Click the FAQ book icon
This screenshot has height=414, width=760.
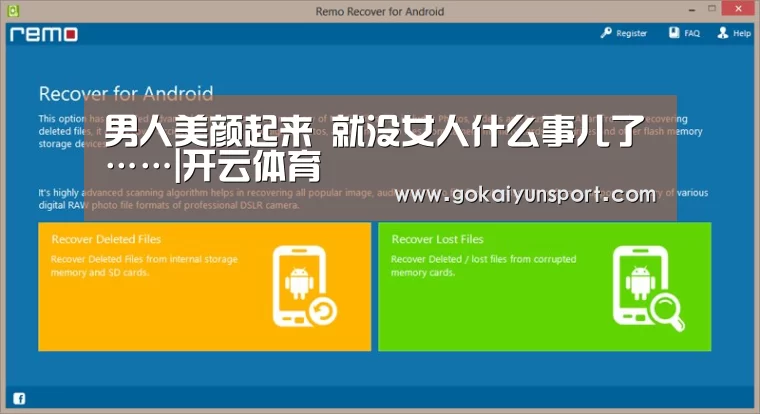[674, 32]
